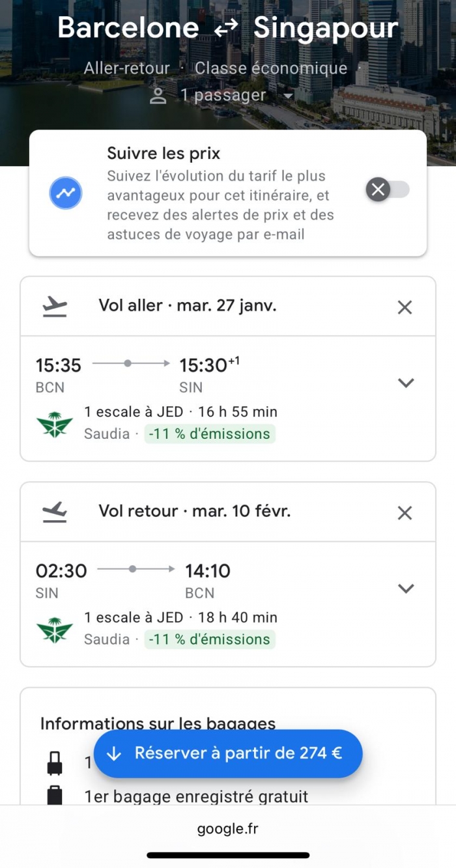Select the Aller-retour trip type
The height and width of the screenshot is (868, 456).
pos(127,68)
